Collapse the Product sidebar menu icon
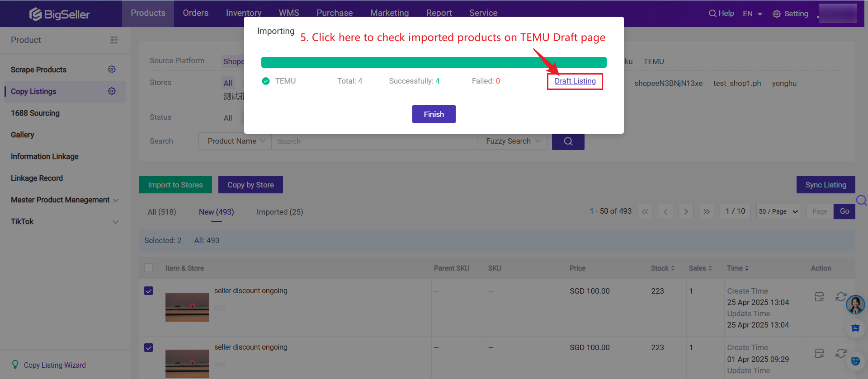The width and height of the screenshot is (868, 379). click(x=114, y=40)
